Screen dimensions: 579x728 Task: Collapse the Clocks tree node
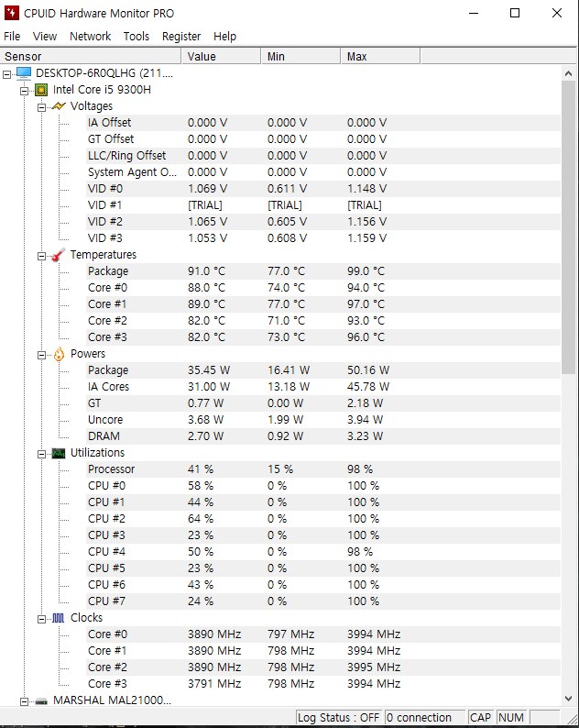click(x=42, y=618)
